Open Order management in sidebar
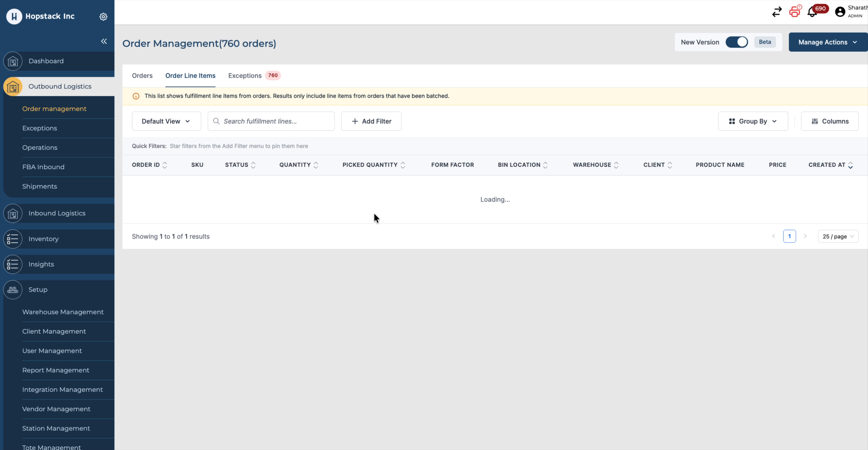Image resolution: width=868 pixels, height=450 pixels. pos(54,109)
